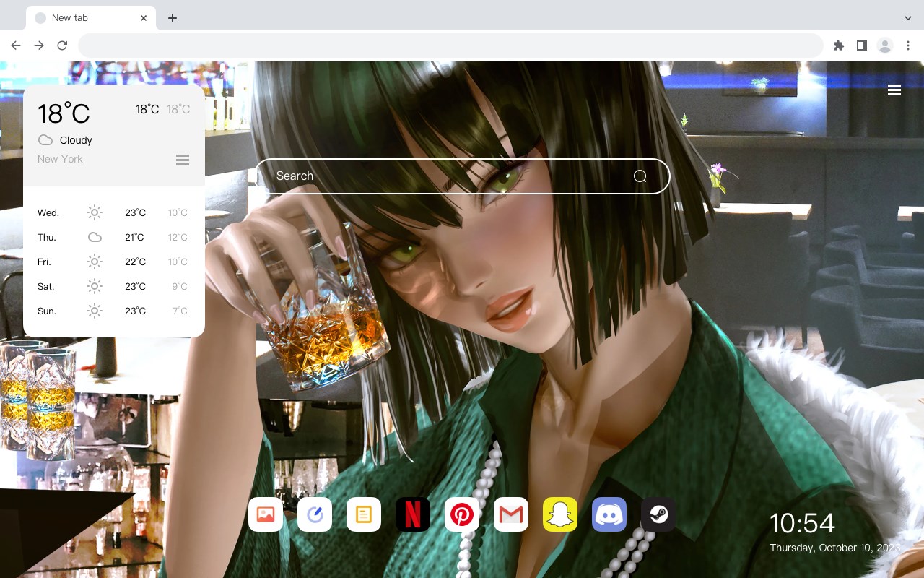This screenshot has width=924, height=578.
Task: Click the cloud icon beside Cloudy
Action: tap(45, 140)
